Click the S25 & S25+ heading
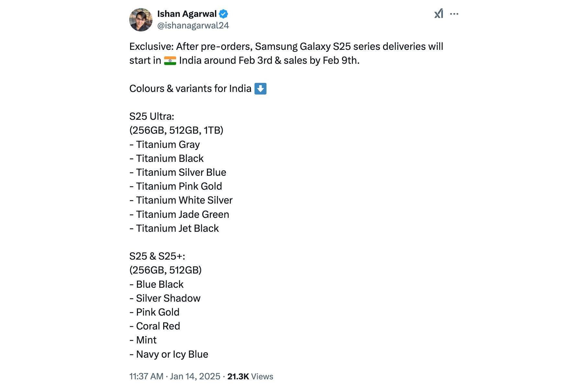Screen dimensions: 588x391 click(157, 256)
